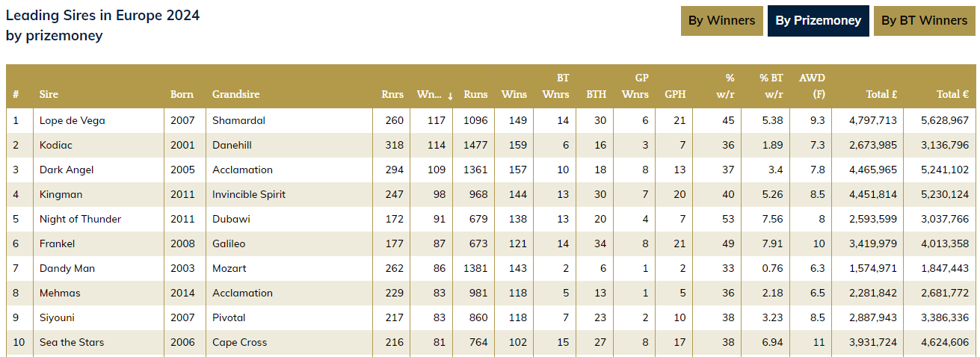
Task: Click the Night of Thunder entry
Action: pos(80,219)
